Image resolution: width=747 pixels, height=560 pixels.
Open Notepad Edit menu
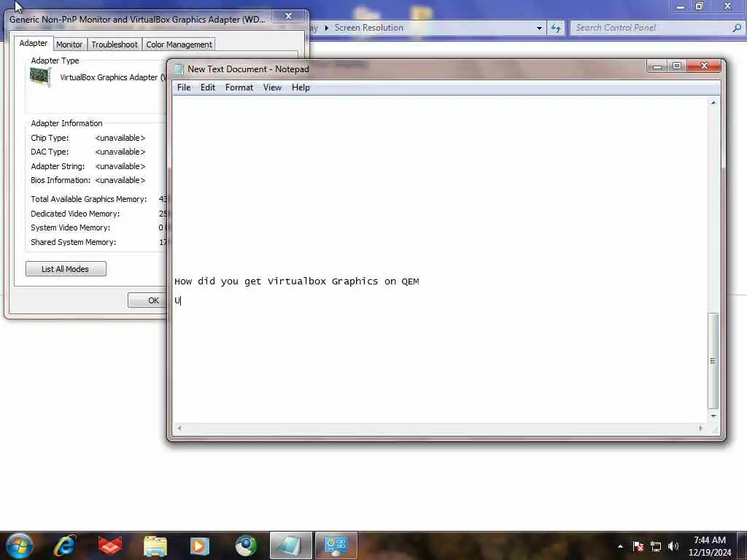[207, 87]
